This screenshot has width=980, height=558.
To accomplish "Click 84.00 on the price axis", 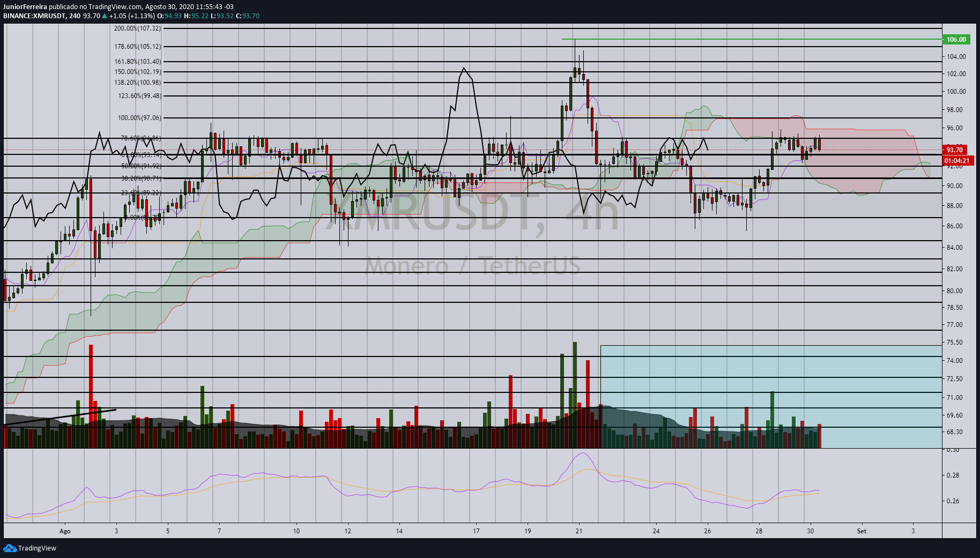I will 954,247.
